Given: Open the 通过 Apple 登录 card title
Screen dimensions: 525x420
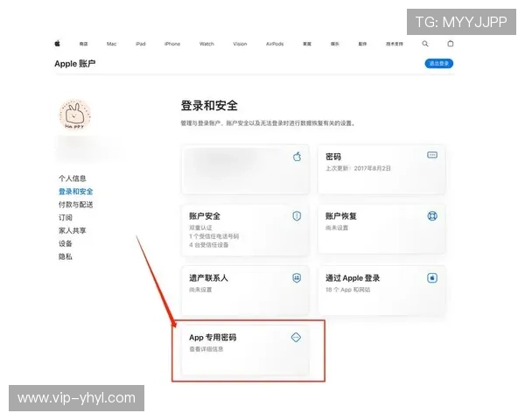Looking at the screenshot, I should 353,278.
